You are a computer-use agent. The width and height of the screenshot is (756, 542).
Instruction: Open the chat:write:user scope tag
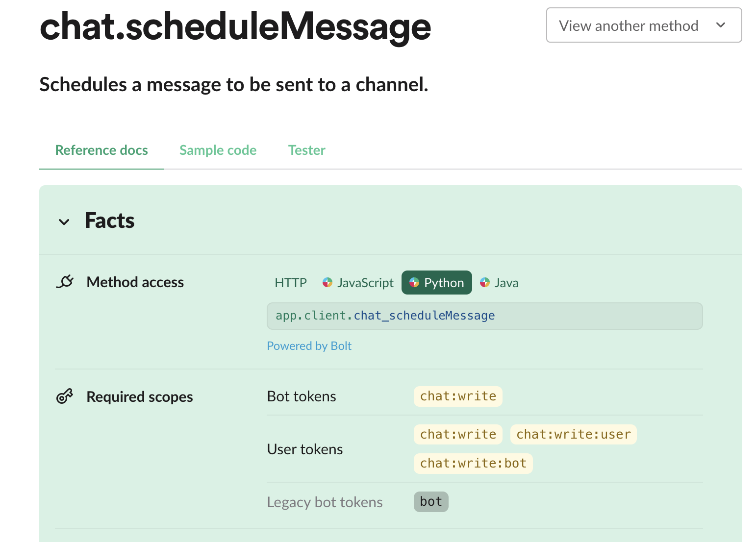coord(574,435)
